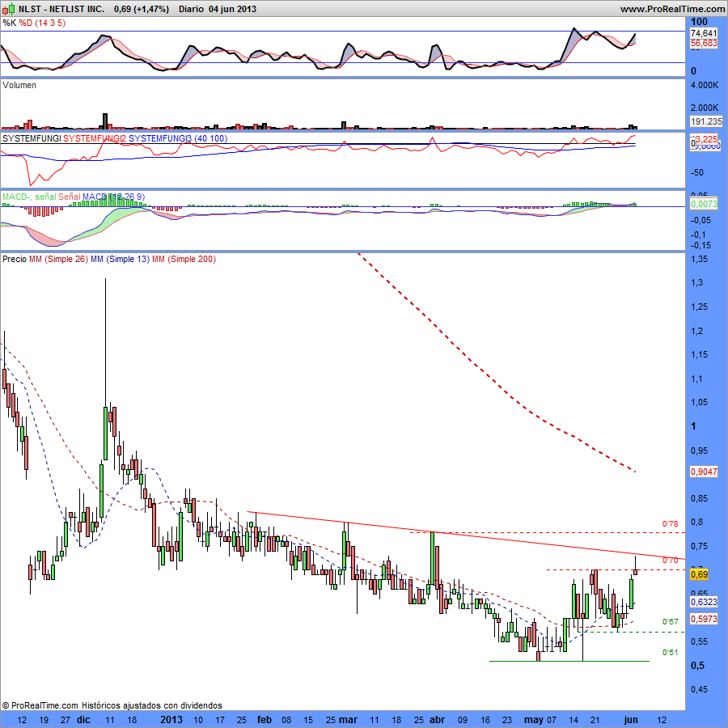Image resolution: width=728 pixels, height=728 pixels.
Task: Click the 26-period average value box 0,5973
Action: pyautogui.click(x=704, y=619)
